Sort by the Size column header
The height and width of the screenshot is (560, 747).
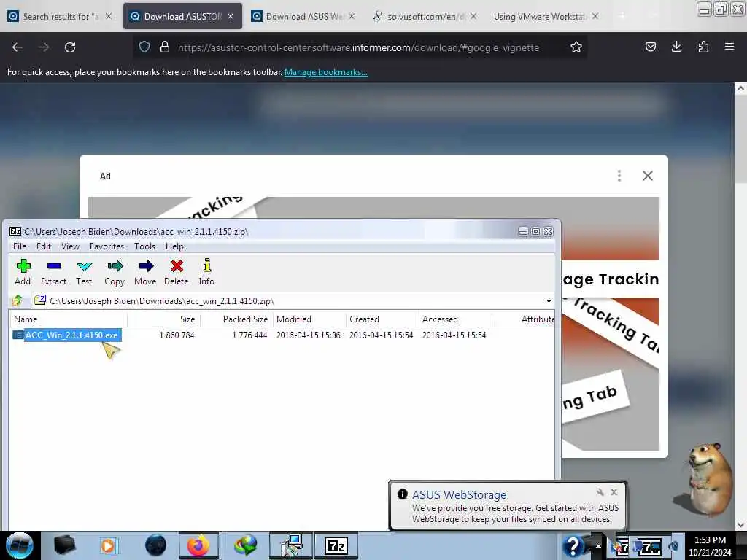tap(164, 319)
